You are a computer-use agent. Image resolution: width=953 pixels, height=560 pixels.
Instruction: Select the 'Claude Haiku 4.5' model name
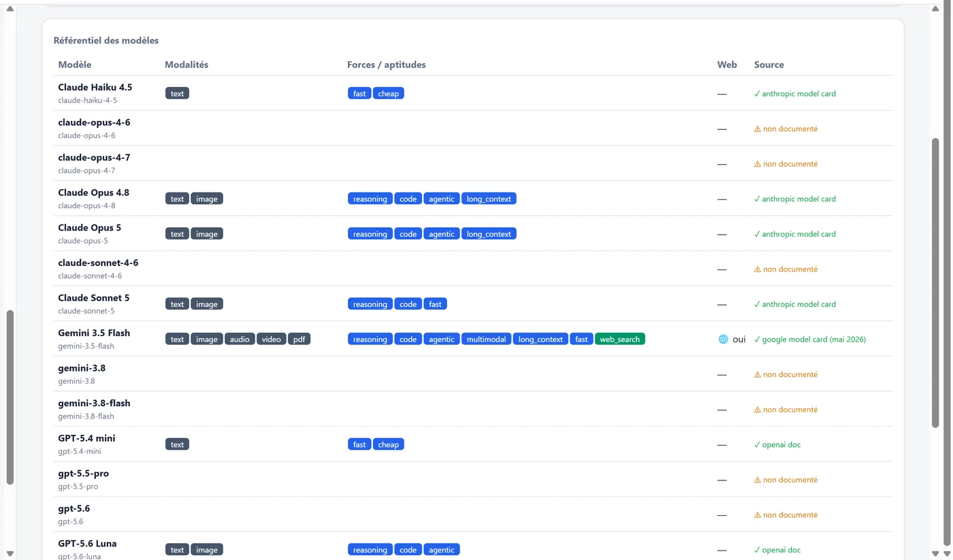coord(95,87)
